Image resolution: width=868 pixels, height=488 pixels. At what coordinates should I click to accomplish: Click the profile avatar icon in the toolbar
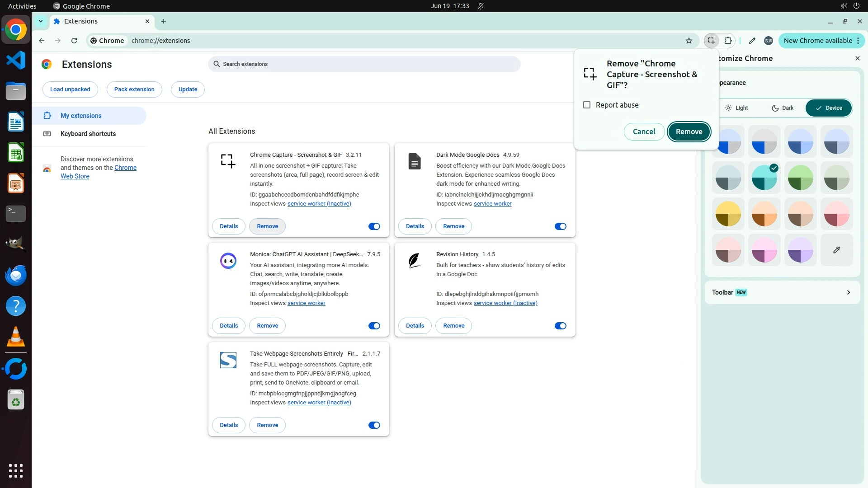(x=768, y=41)
